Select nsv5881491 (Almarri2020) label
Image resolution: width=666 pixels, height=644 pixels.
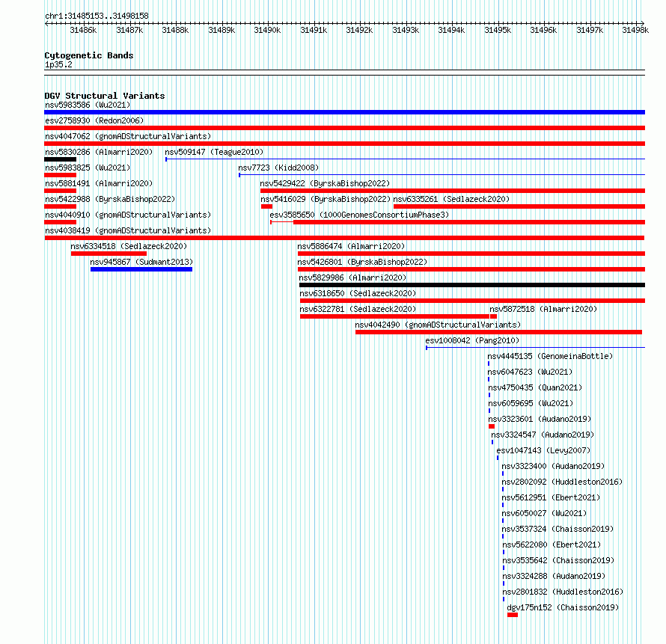coord(99,183)
